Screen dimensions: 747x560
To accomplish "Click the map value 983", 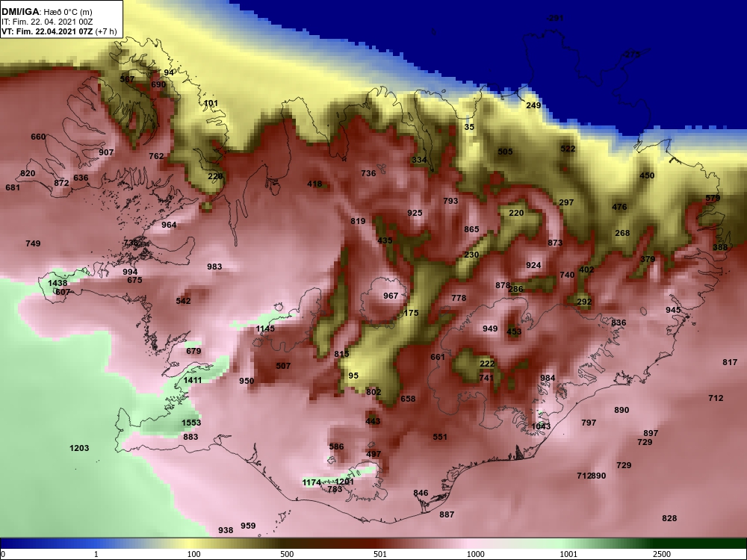I will (x=214, y=267).
